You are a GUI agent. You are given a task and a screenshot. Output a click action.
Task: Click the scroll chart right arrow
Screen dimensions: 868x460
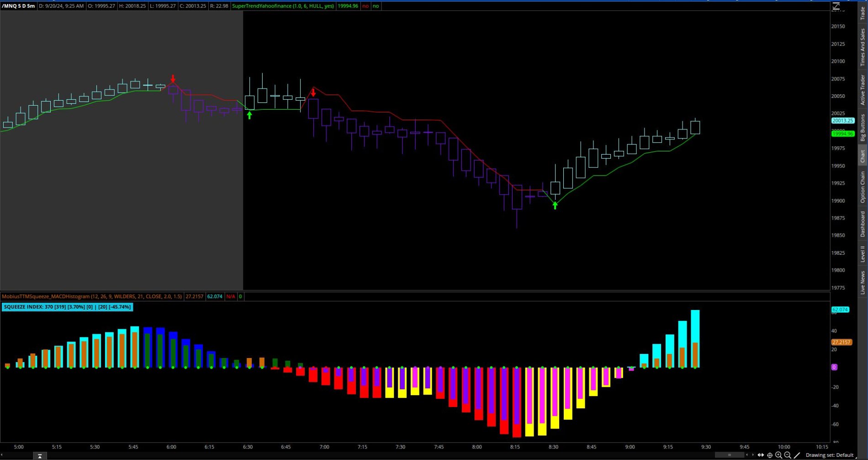[753, 455]
